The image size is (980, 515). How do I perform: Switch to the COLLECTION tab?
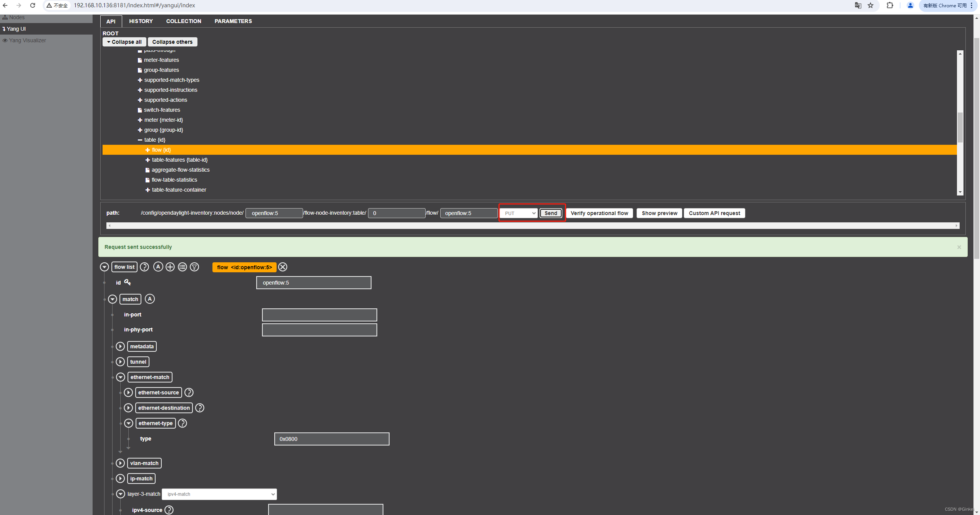click(183, 21)
